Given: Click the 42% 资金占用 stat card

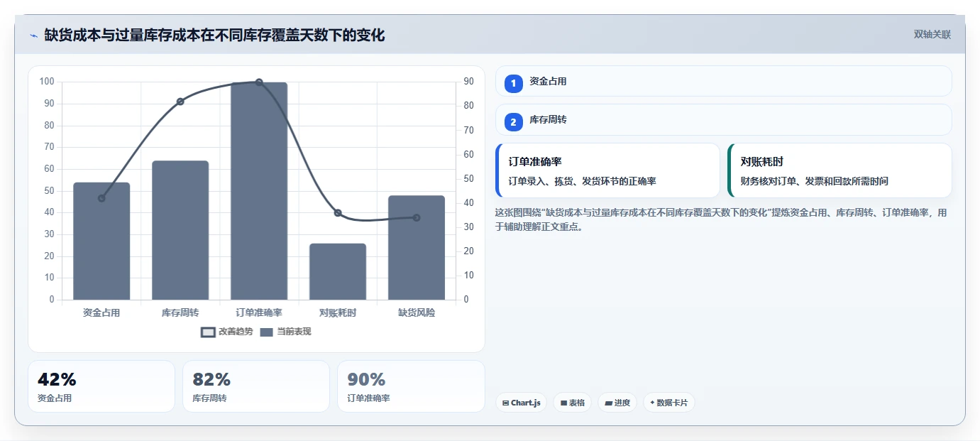Looking at the screenshot, I should pyautogui.click(x=101, y=386).
